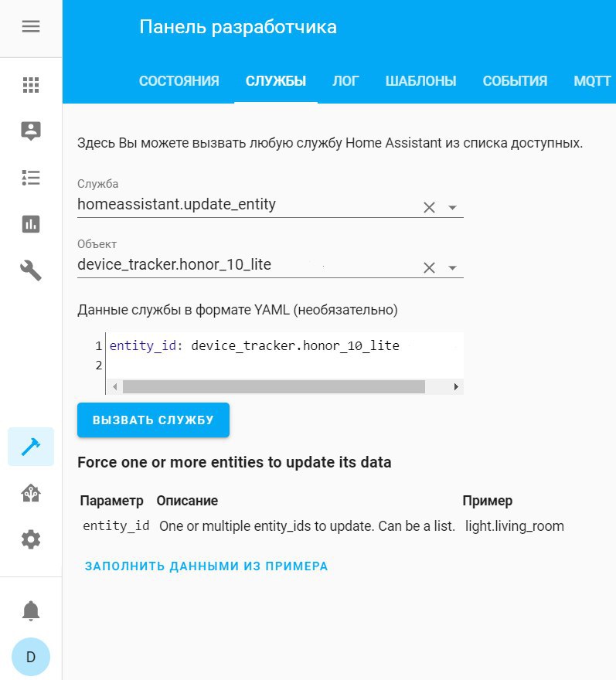Select the Developer tools hammer icon
This screenshot has width=616, height=680.
31,447
